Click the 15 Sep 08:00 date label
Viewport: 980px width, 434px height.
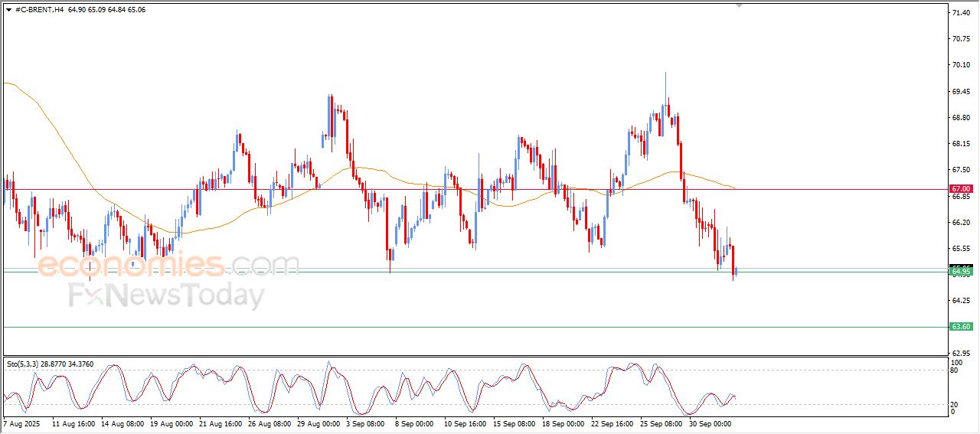(513, 423)
